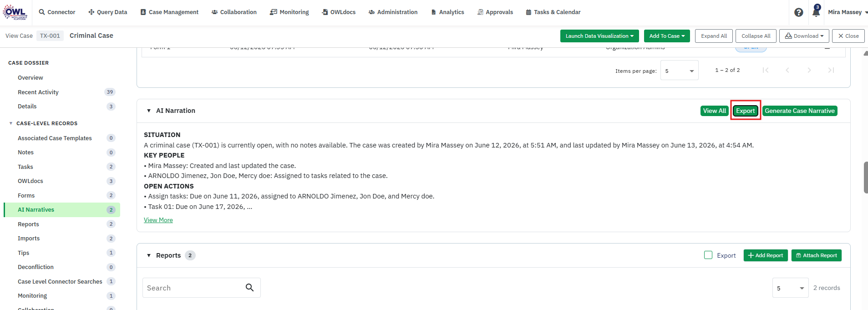Open the help question mark icon
This screenshot has width=868, height=310.
tap(799, 12)
